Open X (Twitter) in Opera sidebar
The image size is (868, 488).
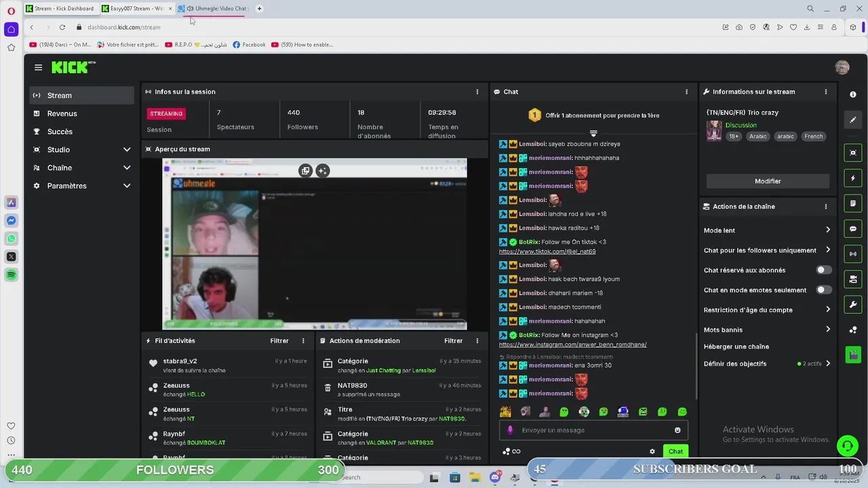pyautogui.click(x=11, y=256)
